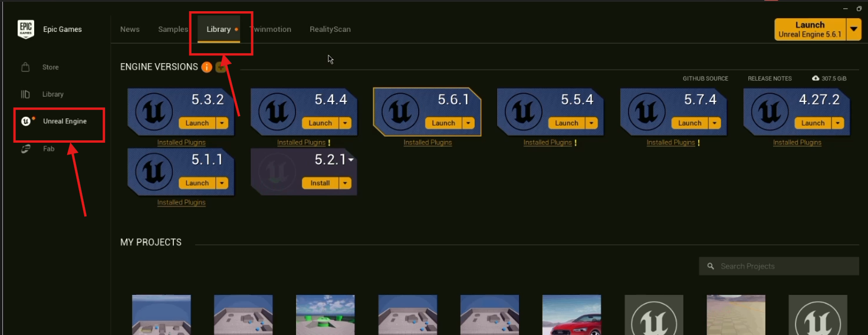Screen dimensions: 868x335
Task: Launch Unreal Engine 5.5.4
Action: click(x=567, y=123)
